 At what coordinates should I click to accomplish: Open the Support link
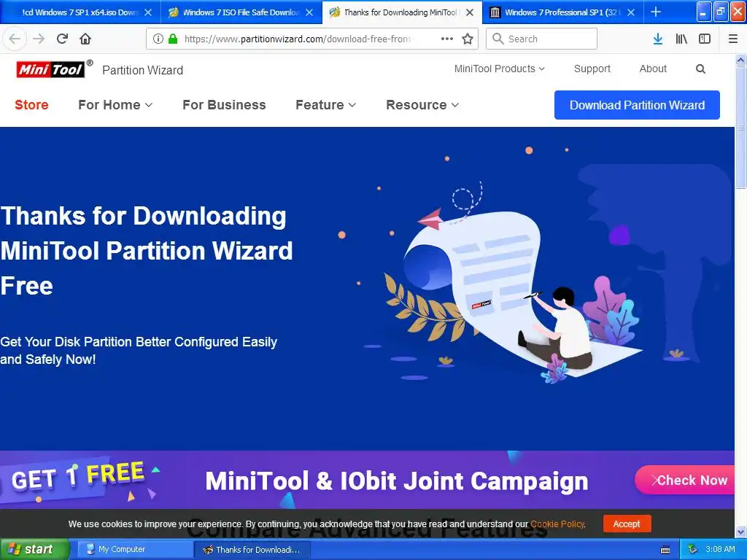592,69
